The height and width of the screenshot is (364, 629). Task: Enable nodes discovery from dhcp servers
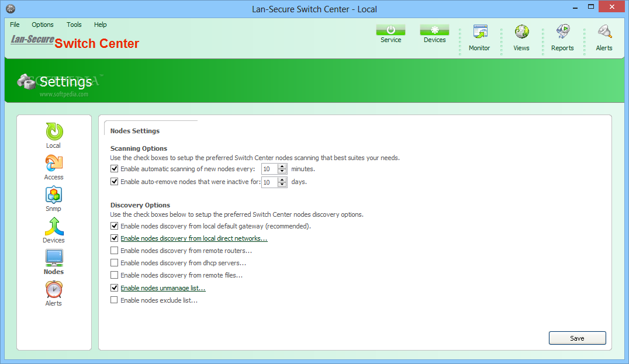coord(115,263)
